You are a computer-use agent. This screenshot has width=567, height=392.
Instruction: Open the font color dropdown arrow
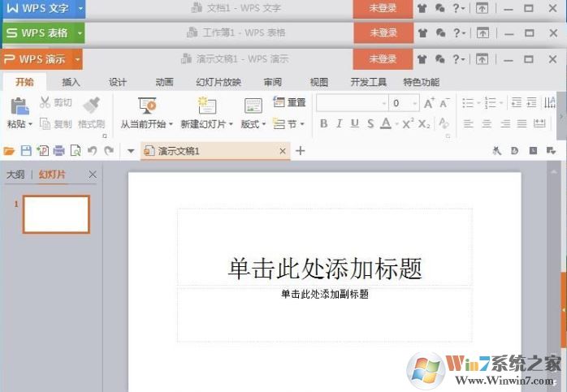[396, 124]
